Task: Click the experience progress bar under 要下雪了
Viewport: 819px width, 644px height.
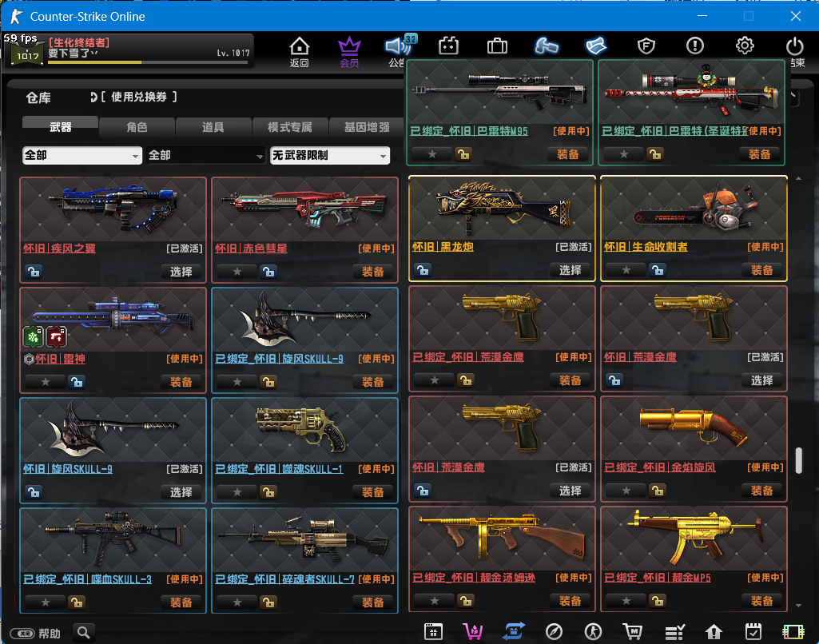Action: pyautogui.click(x=148, y=62)
